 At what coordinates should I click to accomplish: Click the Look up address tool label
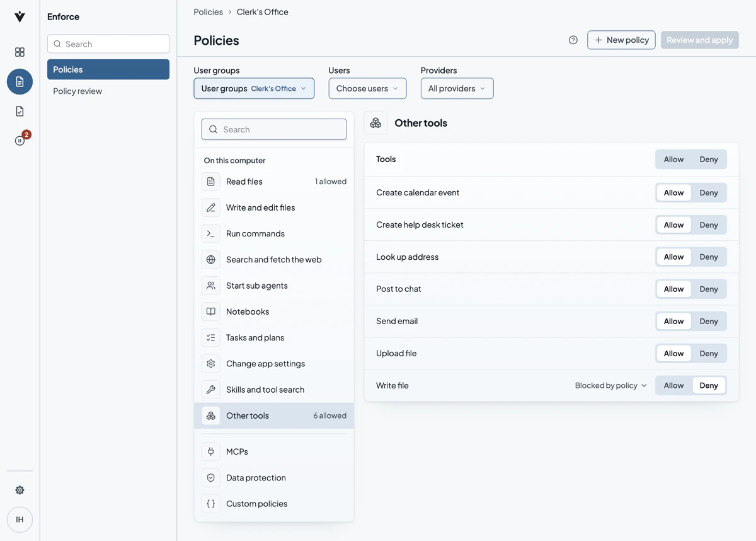(408, 257)
